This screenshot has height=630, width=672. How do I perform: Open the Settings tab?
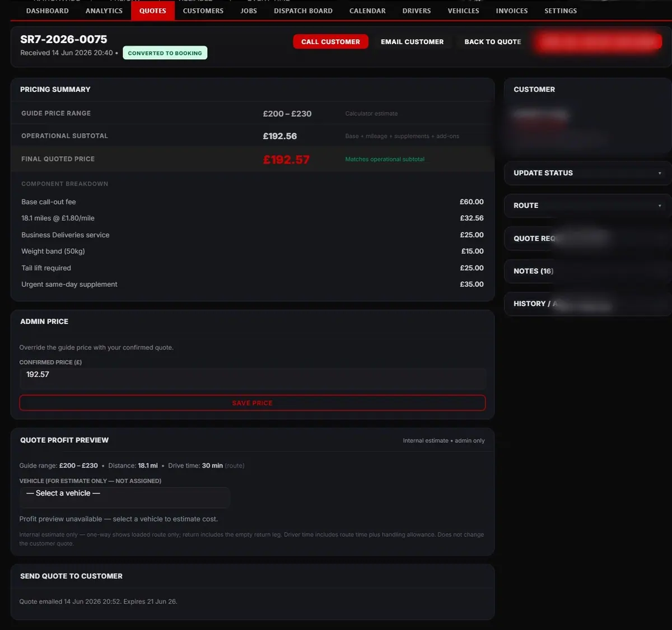click(x=561, y=11)
